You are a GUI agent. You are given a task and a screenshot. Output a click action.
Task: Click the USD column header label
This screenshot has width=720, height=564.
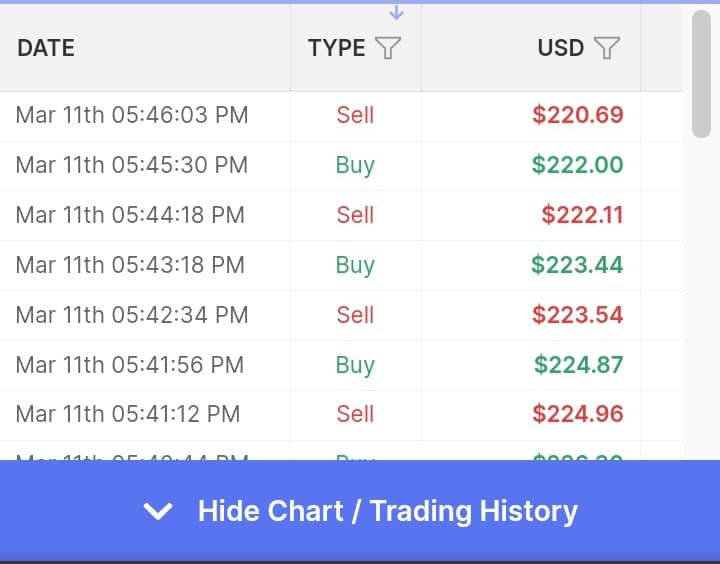(561, 48)
